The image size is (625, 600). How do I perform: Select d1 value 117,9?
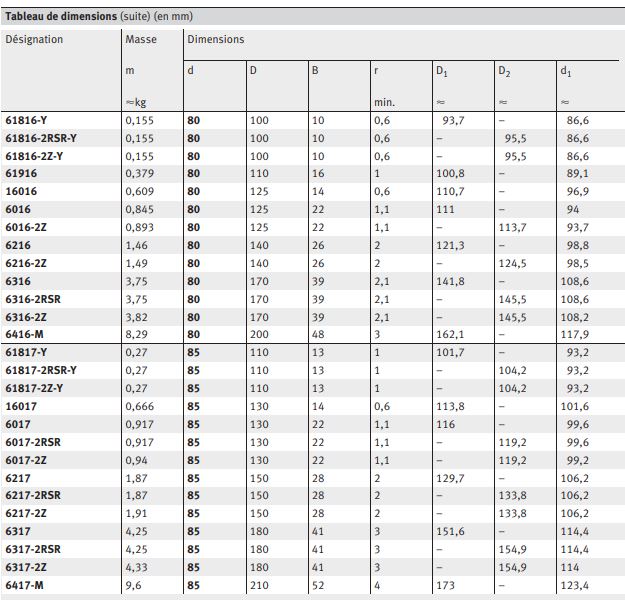point(575,334)
